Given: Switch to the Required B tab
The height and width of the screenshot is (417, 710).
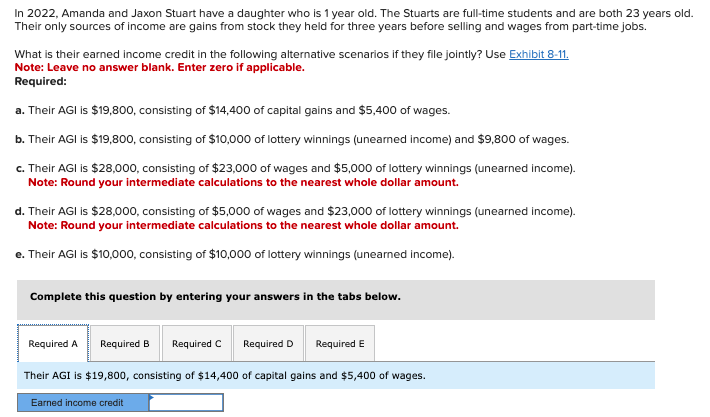Looking at the screenshot, I should click(x=125, y=344).
